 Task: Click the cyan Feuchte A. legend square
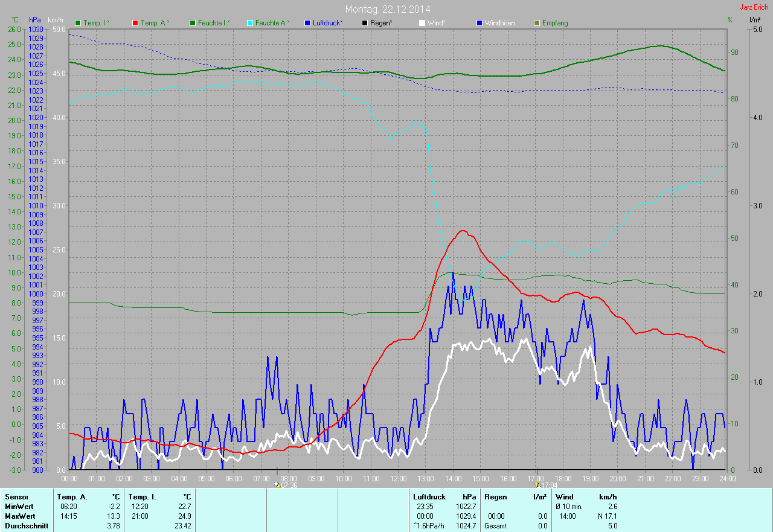(250, 23)
